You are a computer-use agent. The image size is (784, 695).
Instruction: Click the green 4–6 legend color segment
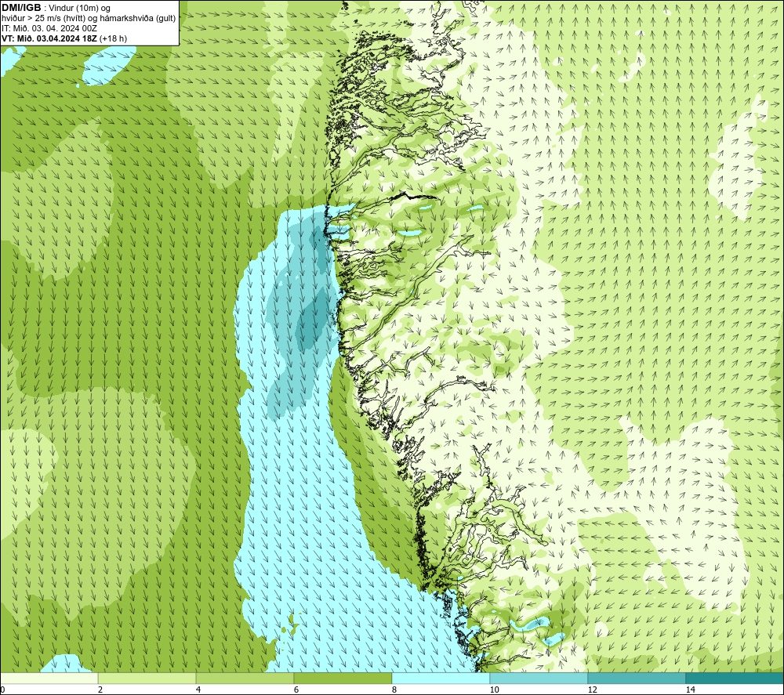tap(245, 679)
